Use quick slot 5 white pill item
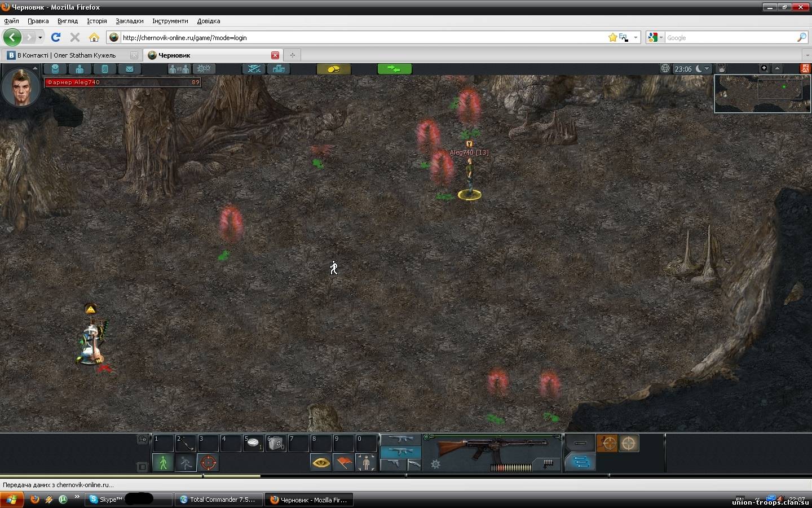Screen dimensions: 812x508 coord(253,443)
